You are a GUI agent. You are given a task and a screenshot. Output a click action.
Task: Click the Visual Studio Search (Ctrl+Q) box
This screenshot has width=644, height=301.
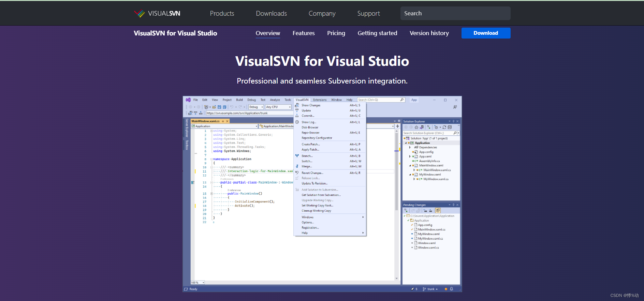click(x=381, y=100)
